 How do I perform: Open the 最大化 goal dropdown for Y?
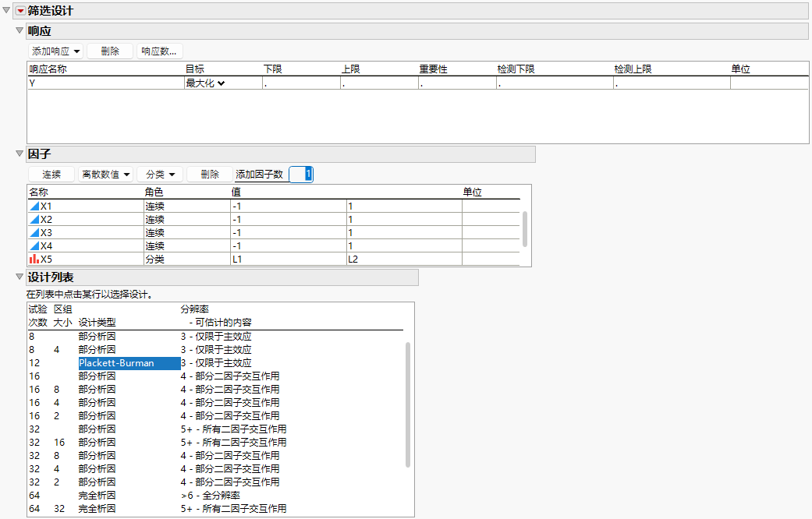(205, 83)
